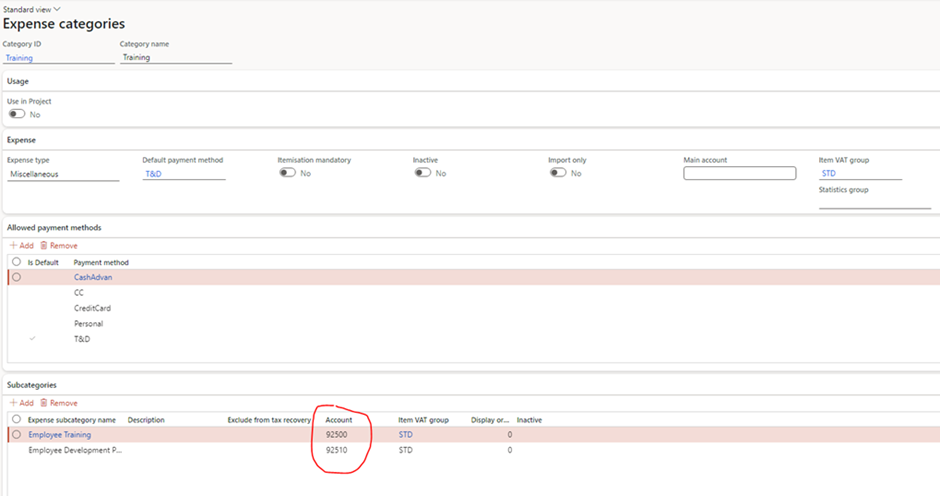Screen dimensions: 940x496
Task: Toggle the Itemisation mandatory switch
Action: (288, 173)
